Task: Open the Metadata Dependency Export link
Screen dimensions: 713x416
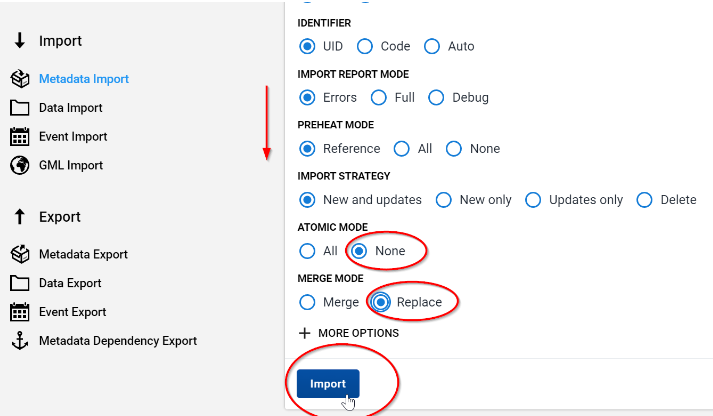Action: (118, 341)
